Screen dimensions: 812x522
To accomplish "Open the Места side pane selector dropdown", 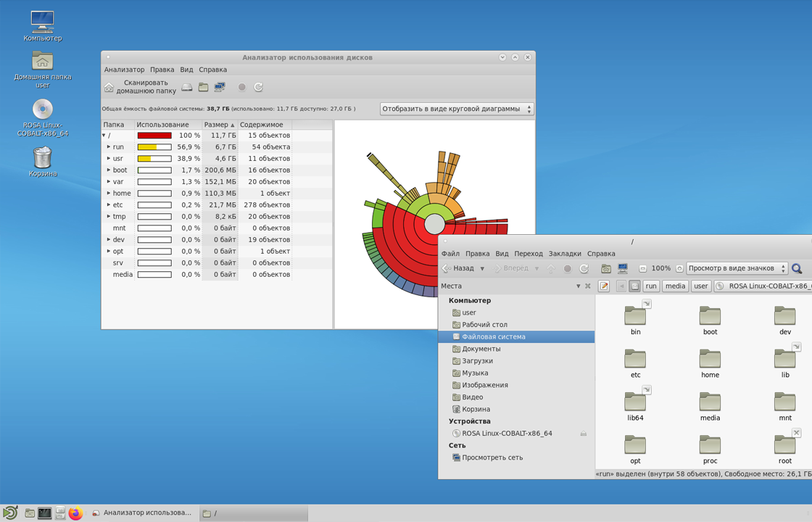I will [579, 286].
